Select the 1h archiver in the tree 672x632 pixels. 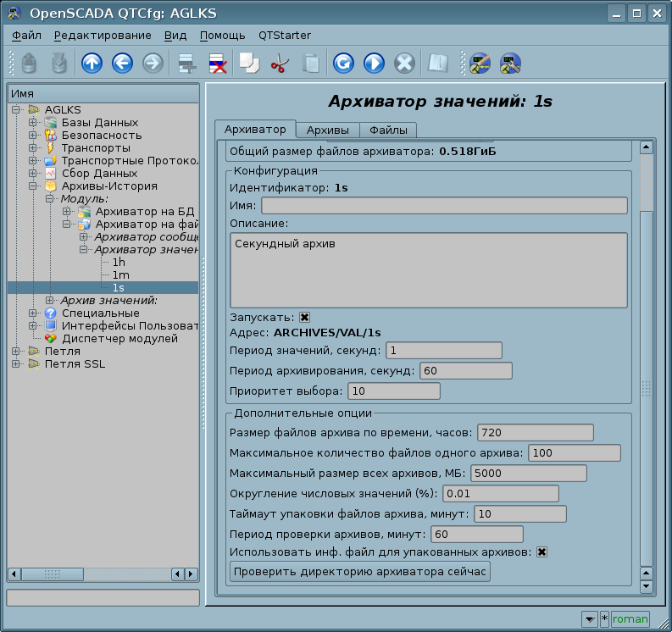pos(119,263)
